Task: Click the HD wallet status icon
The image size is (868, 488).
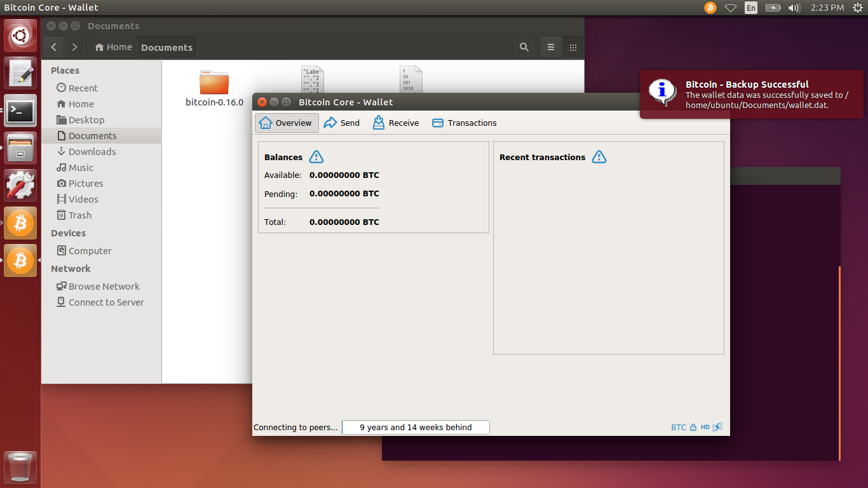Action: point(705,428)
